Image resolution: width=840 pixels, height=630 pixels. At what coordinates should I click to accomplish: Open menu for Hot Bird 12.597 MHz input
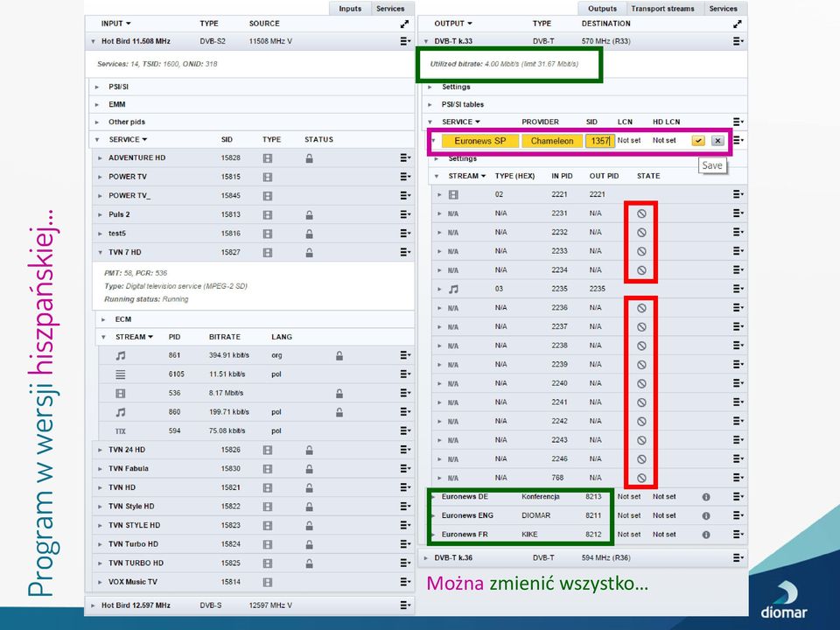pos(405,605)
